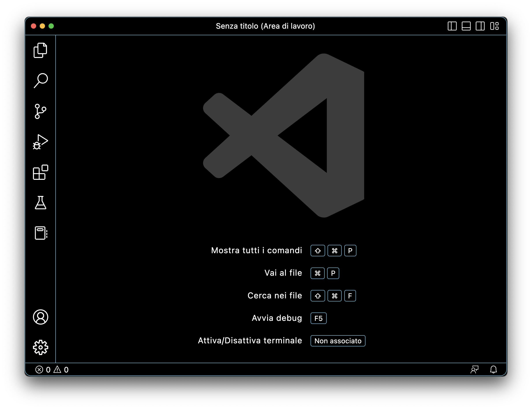Image resolution: width=532 pixels, height=409 pixels.
Task: Click 'Attiva/Disattiva terminale' label
Action: [250, 341]
